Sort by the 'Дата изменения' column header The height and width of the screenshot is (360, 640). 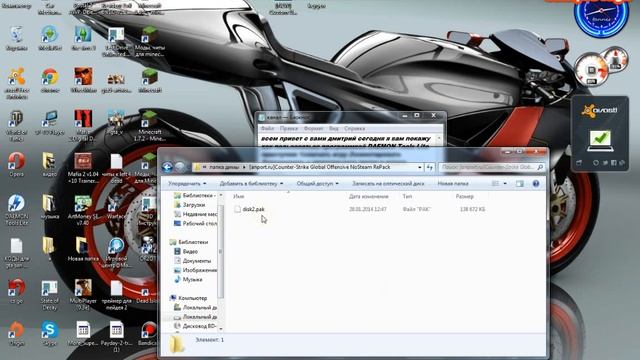click(369, 196)
